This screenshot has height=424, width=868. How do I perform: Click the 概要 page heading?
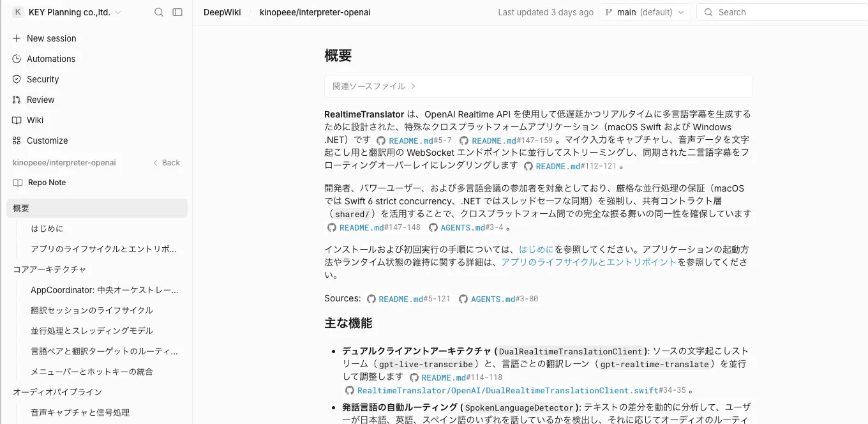point(338,56)
